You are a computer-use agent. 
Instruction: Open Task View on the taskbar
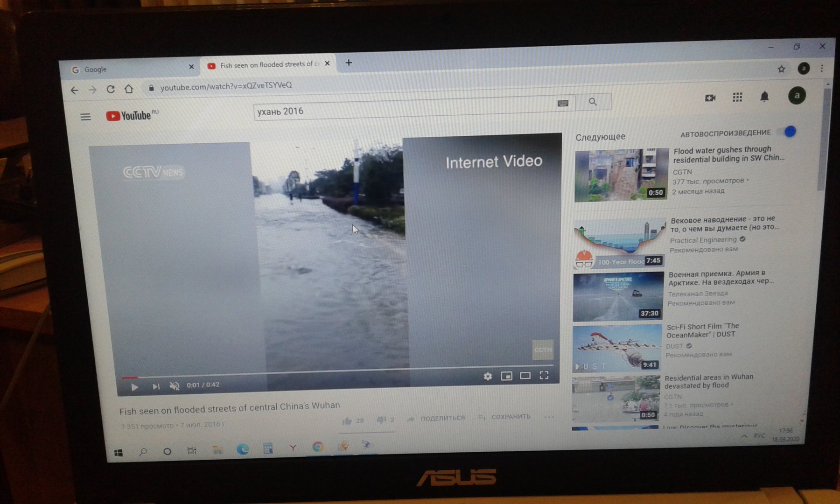(x=191, y=451)
